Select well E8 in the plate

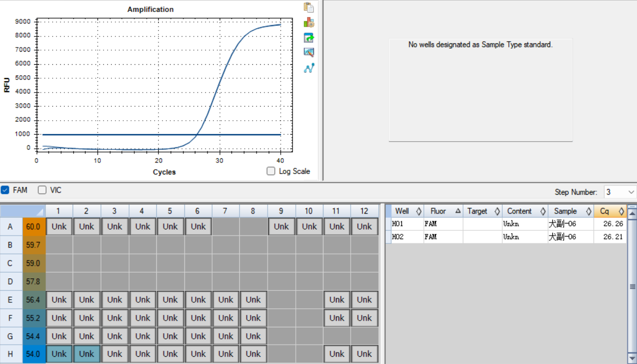tap(253, 300)
